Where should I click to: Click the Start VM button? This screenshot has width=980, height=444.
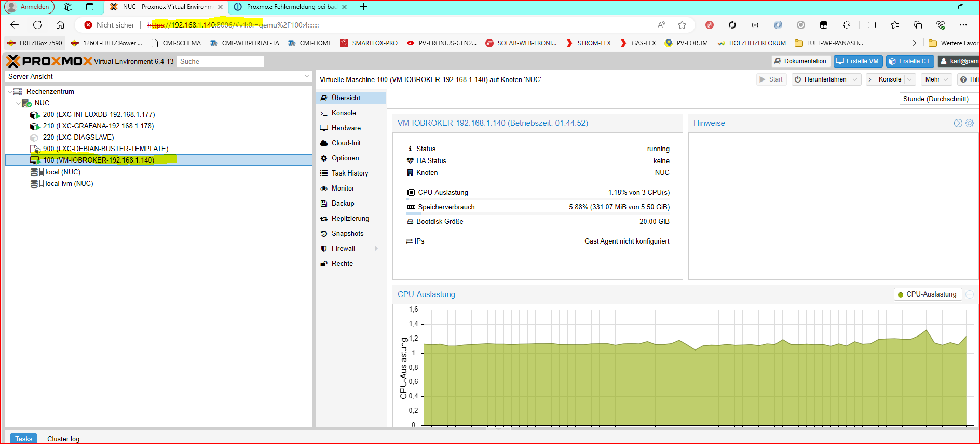771,79
